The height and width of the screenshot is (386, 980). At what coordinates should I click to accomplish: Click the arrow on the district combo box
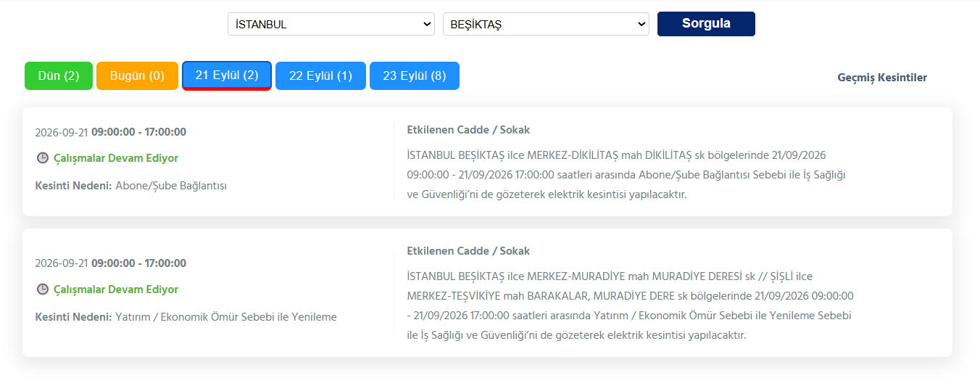641,24
